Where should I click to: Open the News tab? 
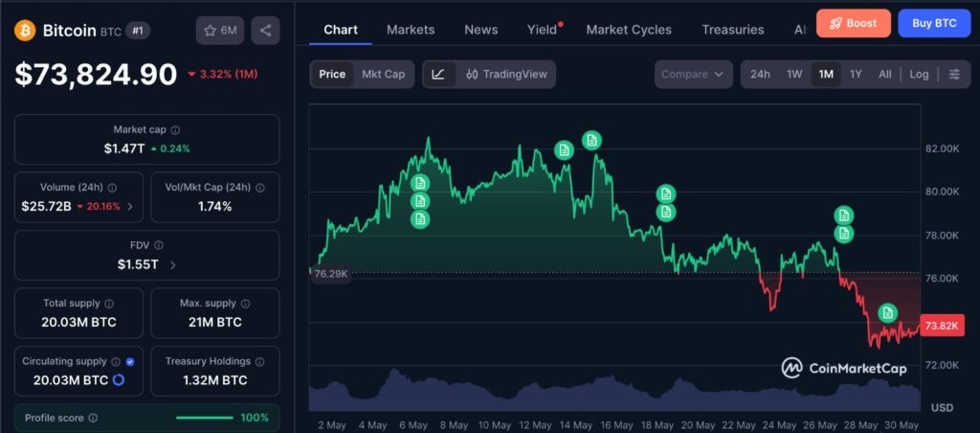481,30
